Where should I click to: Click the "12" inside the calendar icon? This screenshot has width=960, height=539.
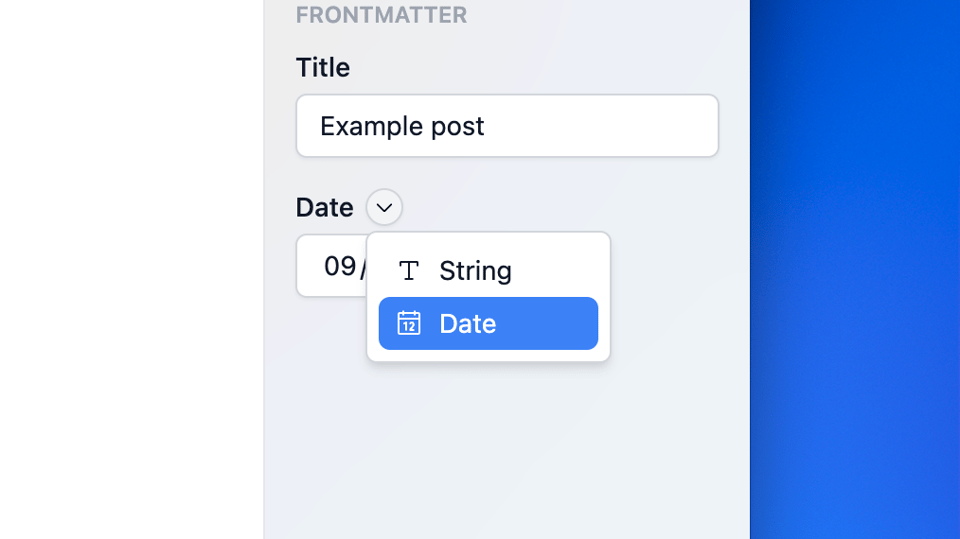[x=408, y=327]
